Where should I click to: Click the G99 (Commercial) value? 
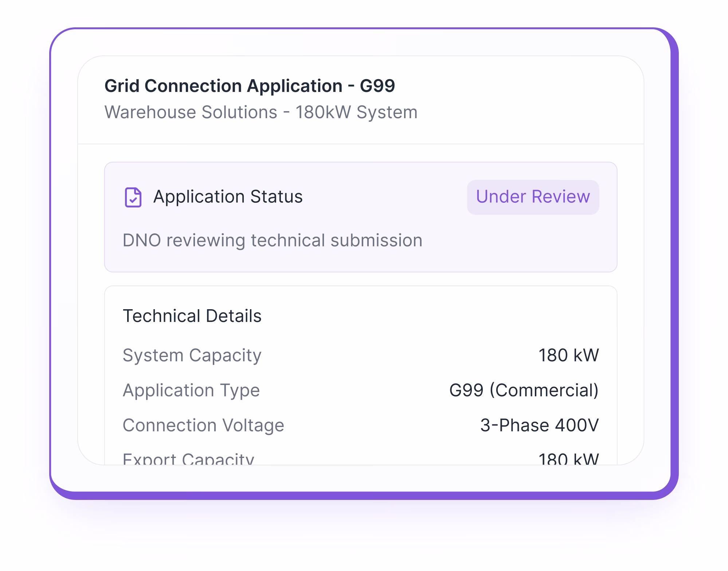tap(525, 390)
